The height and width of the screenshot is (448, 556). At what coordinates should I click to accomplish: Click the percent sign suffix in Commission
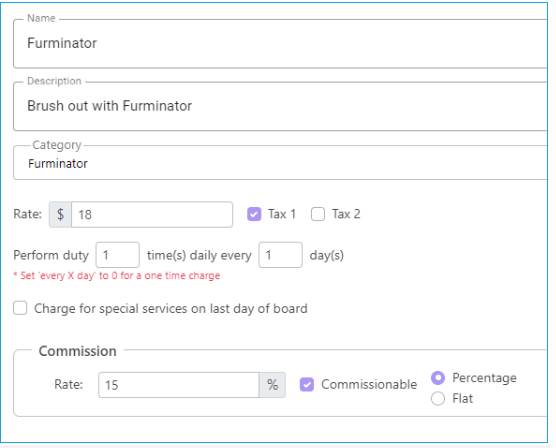coord(272,385)
